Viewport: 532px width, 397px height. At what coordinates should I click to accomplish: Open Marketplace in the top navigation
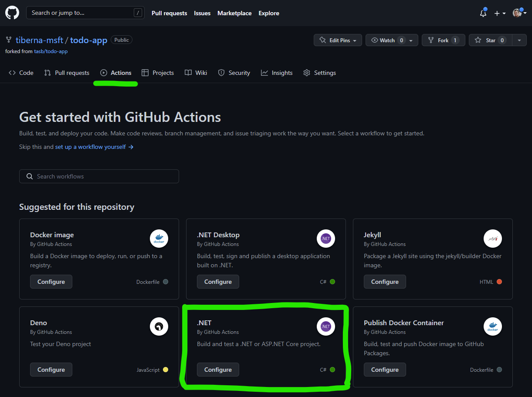(234, 13)
